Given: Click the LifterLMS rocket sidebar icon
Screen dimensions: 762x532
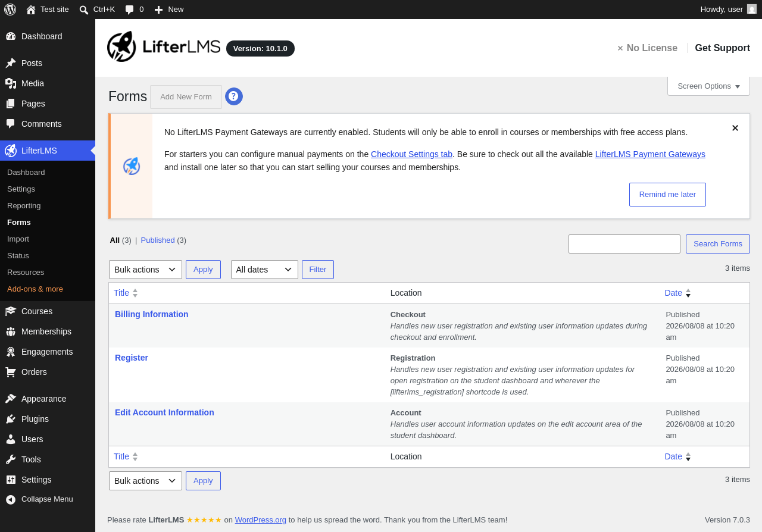Looking at the screenshot, I should (11, 151).
